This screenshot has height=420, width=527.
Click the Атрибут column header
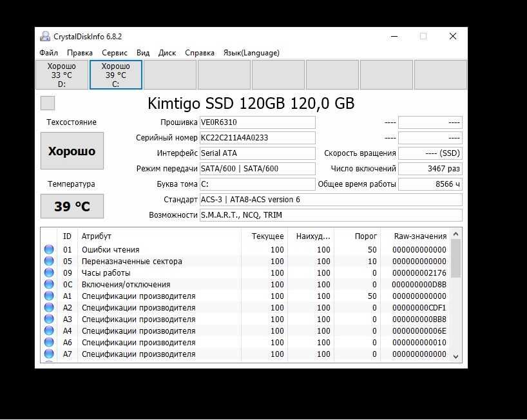[x=159, y=236]
